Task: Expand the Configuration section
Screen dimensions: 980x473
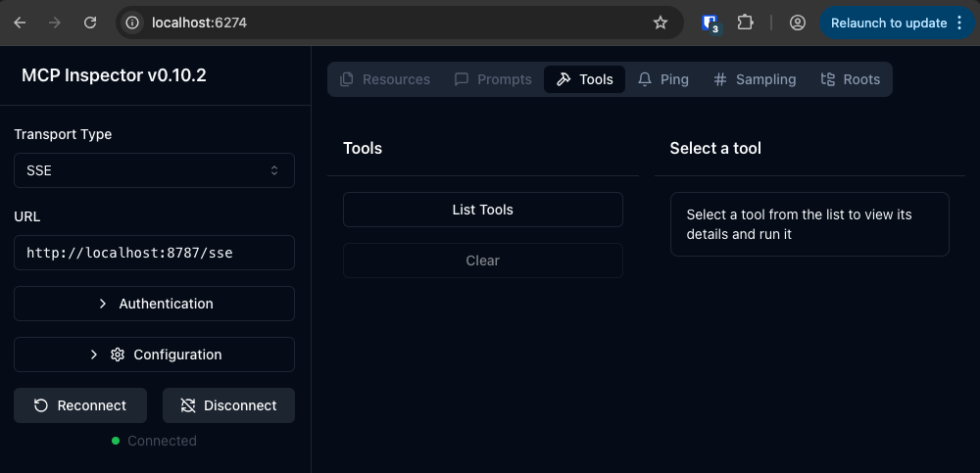Action: [154, 355]
